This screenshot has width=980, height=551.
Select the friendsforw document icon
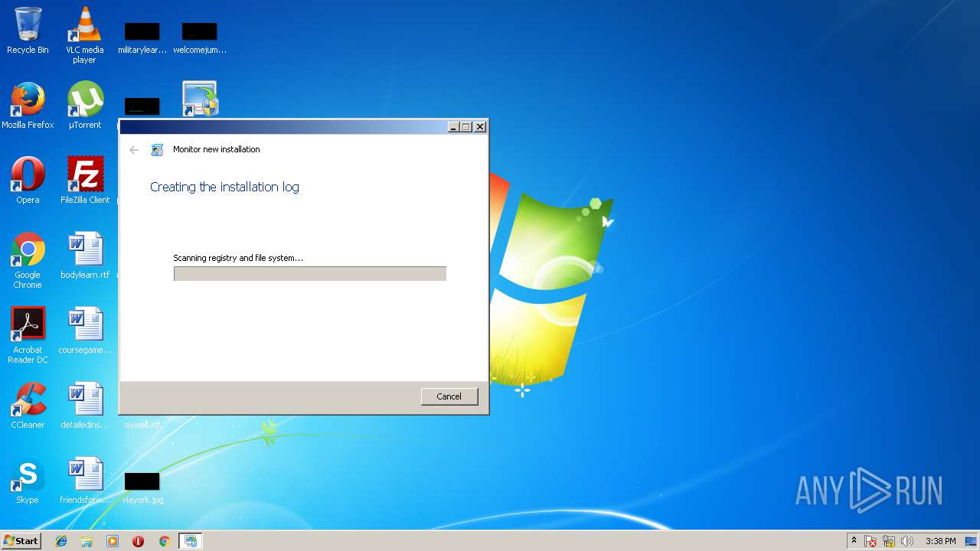[x=85, y=481]
